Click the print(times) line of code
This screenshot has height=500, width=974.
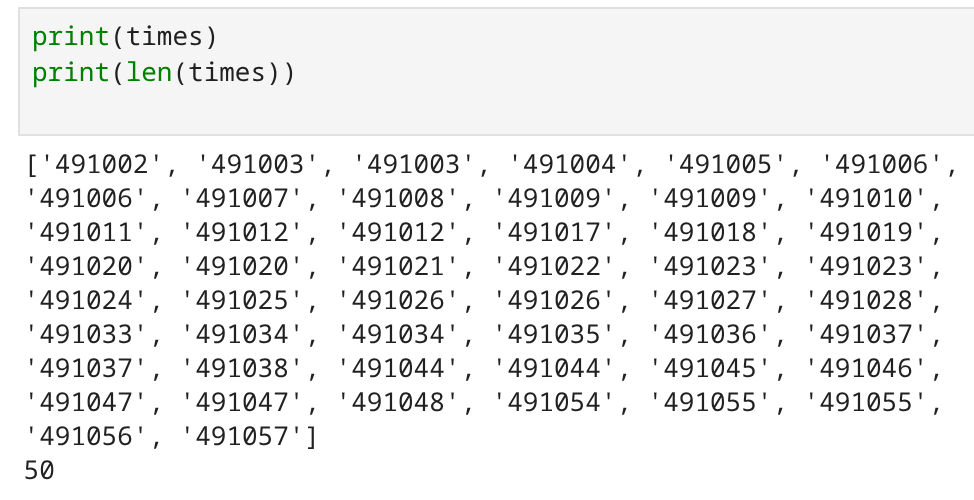pyautogui.click(x=124, y=37)
